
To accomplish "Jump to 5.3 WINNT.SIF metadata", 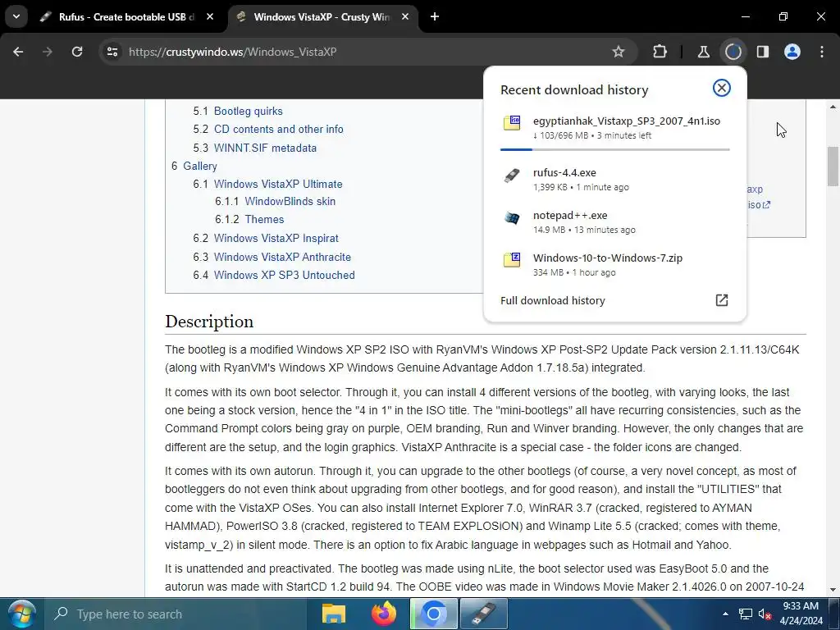I will [265, 148].
